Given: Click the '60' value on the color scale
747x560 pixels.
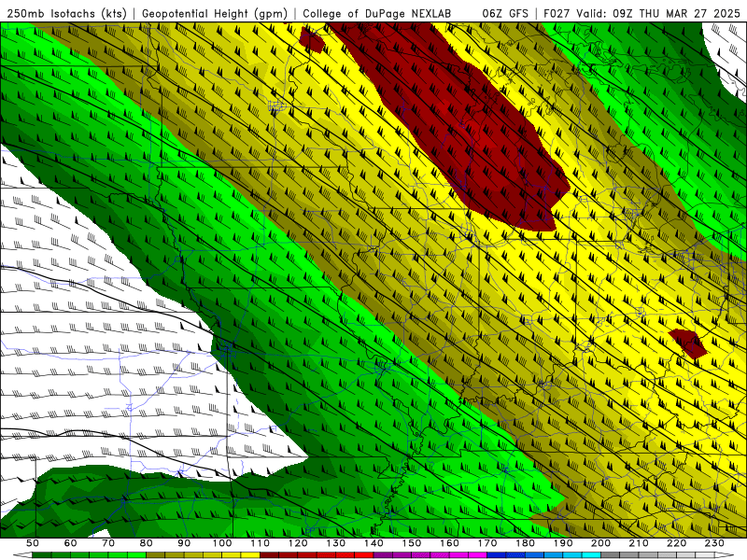Looking at the screenshot, I should click(70, 543).
